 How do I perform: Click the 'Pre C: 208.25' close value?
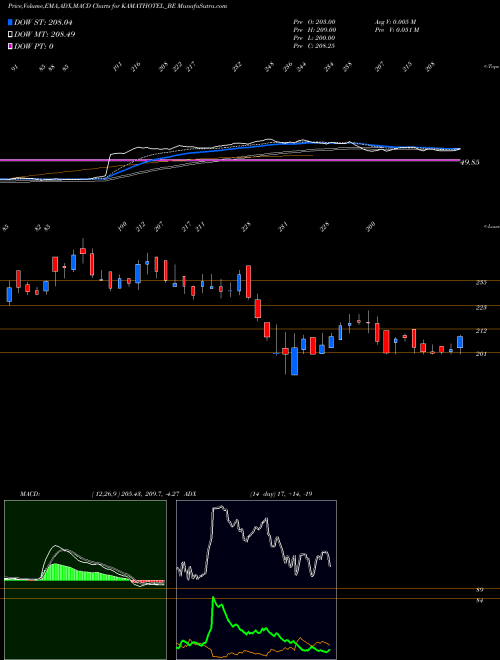tap(314, 46)
